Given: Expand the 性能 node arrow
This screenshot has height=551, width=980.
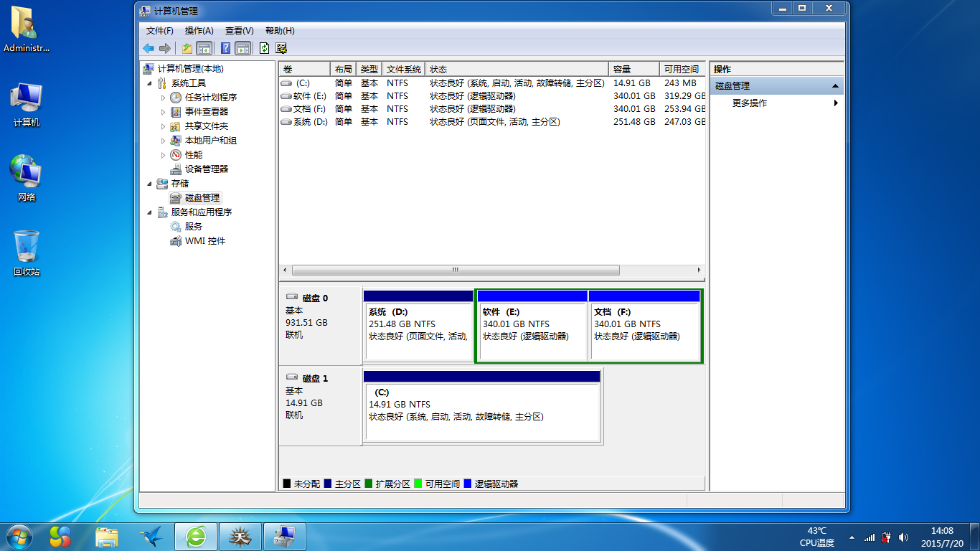Looking at the screenshot, I should pyautogui.click(x=164, y=155).
